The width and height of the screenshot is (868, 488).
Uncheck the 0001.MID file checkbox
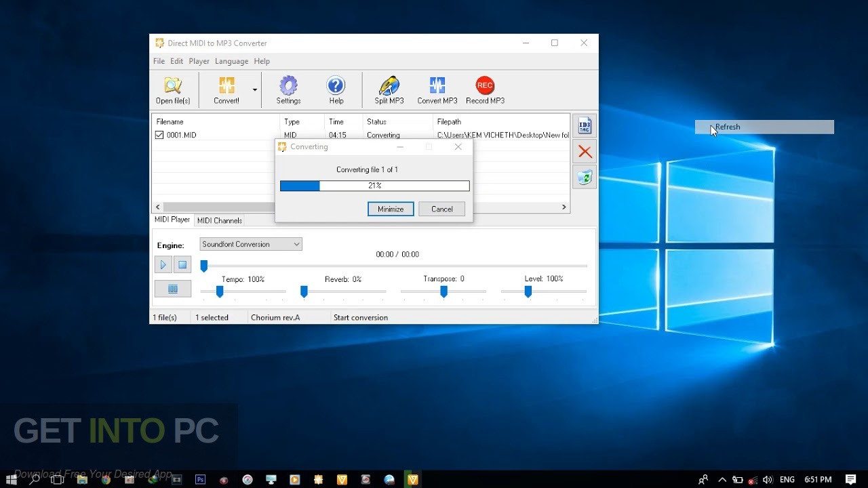tap(159, 134)
